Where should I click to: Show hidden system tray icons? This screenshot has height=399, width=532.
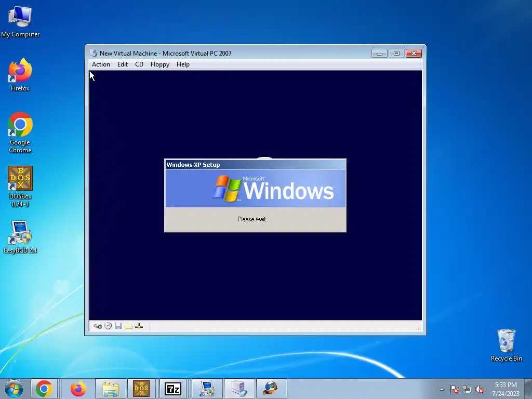click(442, 389)
